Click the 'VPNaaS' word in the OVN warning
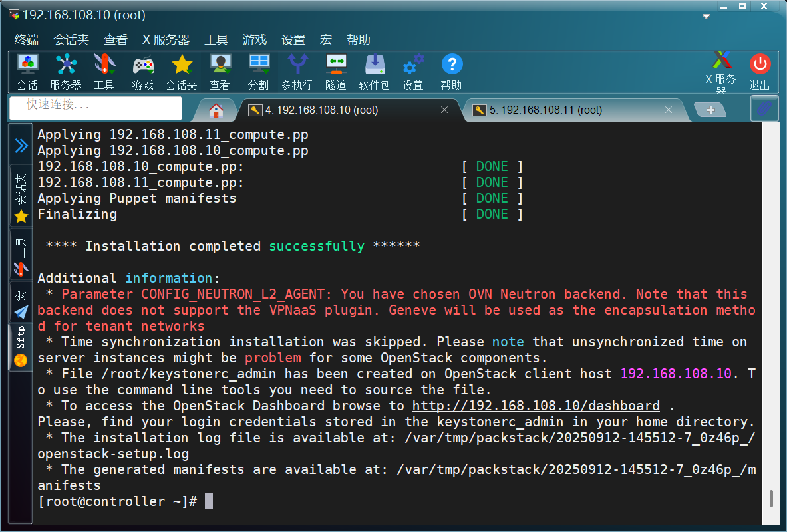The height and width of the screenshot is (532, 787). (293, 310)
